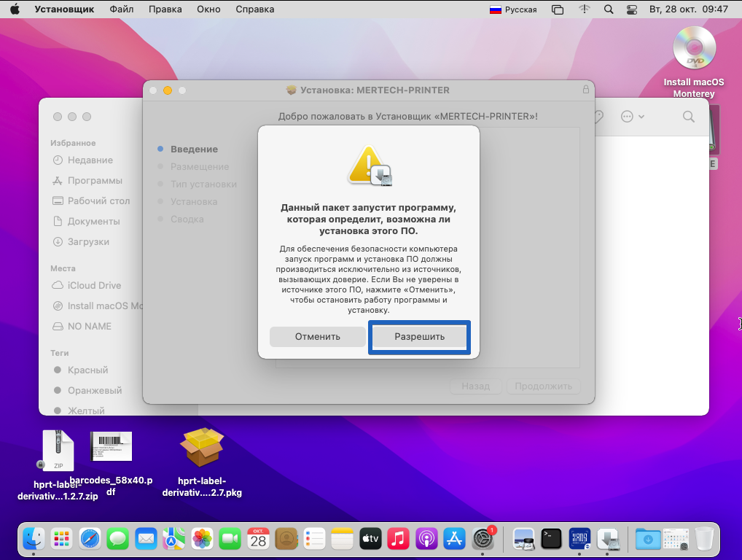Select the hprt-label-derivative ZIP archive
Screen dimensions: 742x560
pyautogui.click(x=58, y=451)
